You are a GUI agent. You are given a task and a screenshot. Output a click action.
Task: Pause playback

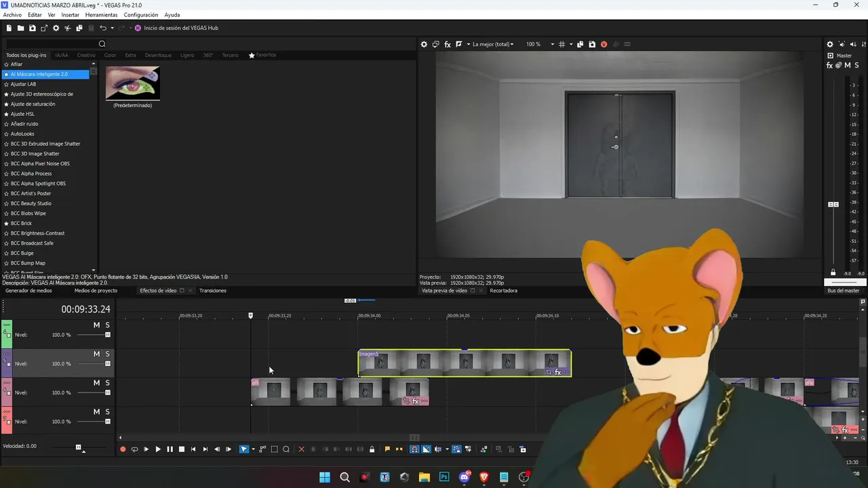coord(170,449)
